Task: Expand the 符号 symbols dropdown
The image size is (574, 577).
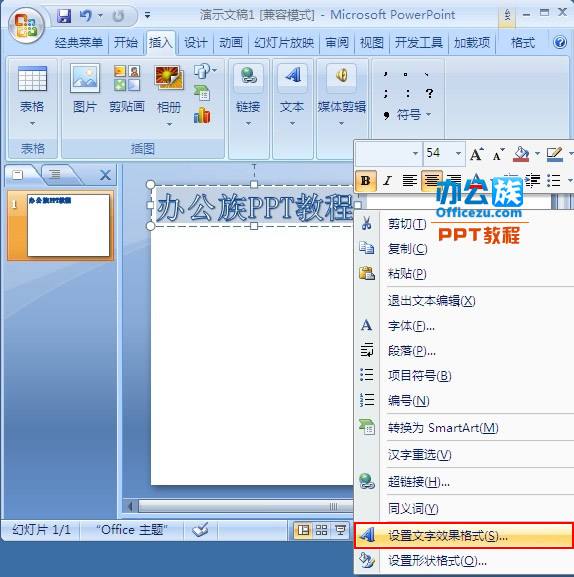Action: tap(428, 114)
